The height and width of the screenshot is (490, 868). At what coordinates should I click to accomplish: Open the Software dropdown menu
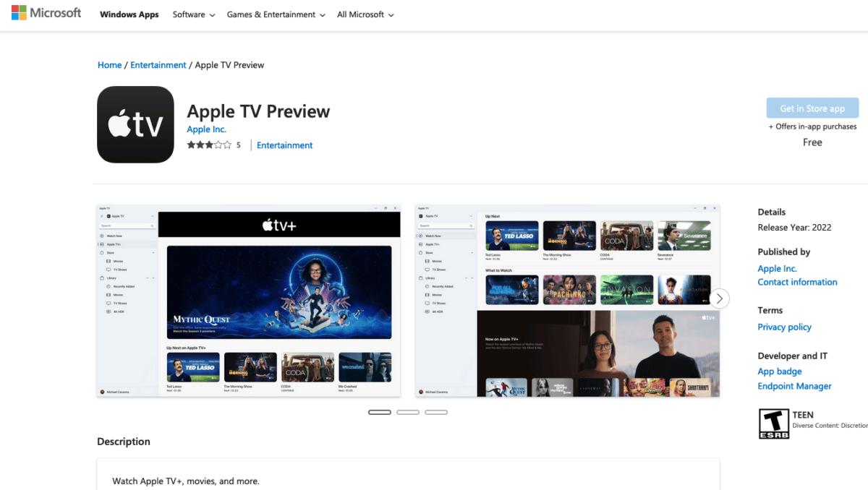click(x=194, y=14)
